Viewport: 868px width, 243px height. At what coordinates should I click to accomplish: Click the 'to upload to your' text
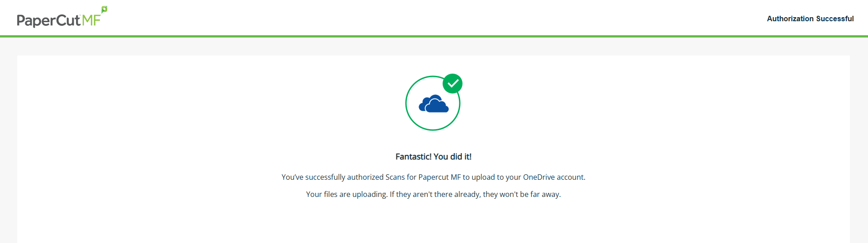(x=492, y=177)
